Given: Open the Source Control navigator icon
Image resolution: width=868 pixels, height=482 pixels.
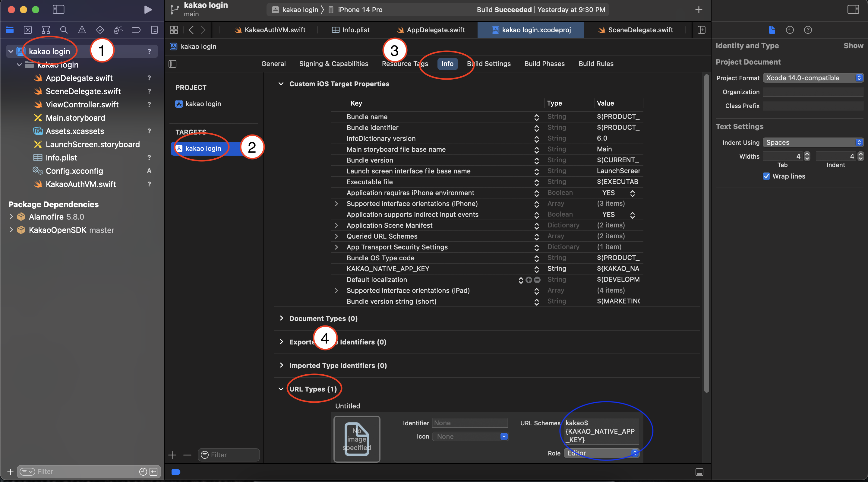Looking at the screenshot, I should coord(28,30).
